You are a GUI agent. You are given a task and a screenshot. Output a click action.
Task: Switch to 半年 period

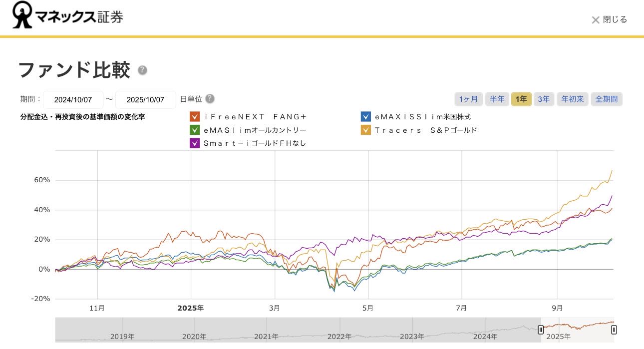[x=497, y=99]
